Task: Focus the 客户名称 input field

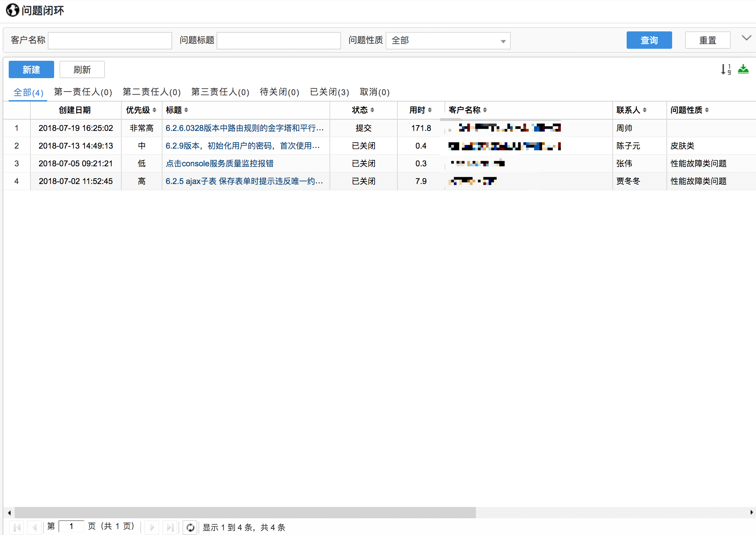Action: pos(110,41)
